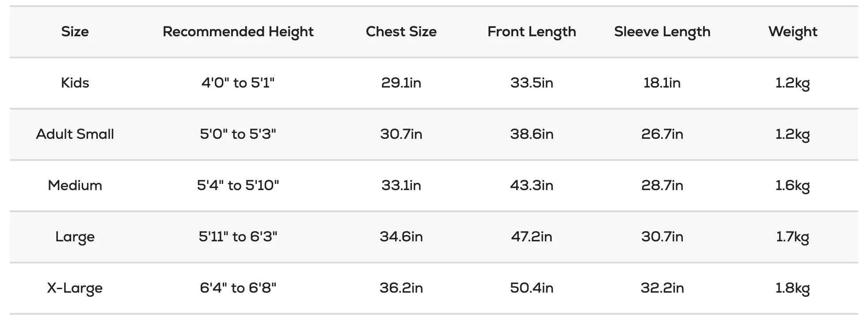This screenshot has height=328, width=868.
Task: Select the Chest Size header
Action: click(401, 31)
